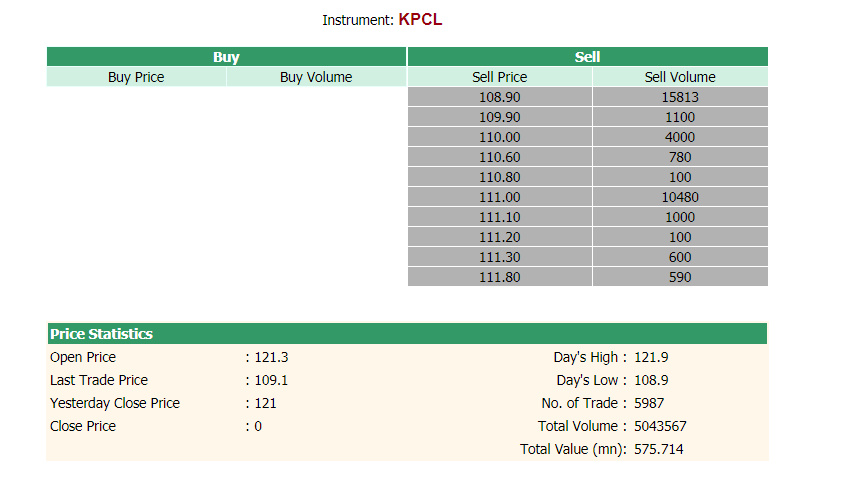This screenshot has width=855, height=477.
Task: Select volume 100 in the 110.80 row
Action: [680, 177]
